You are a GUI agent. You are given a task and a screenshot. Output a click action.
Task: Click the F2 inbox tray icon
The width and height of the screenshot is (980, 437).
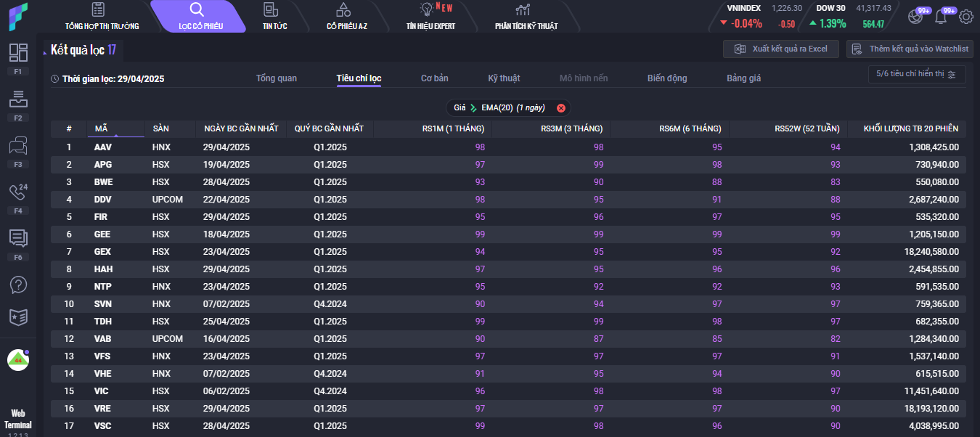[18, 99]
